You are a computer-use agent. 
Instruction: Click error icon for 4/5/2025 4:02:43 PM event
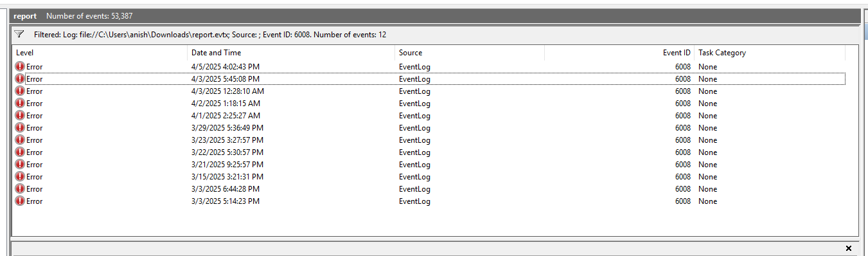pyautogui.click(x=20, y=67)
